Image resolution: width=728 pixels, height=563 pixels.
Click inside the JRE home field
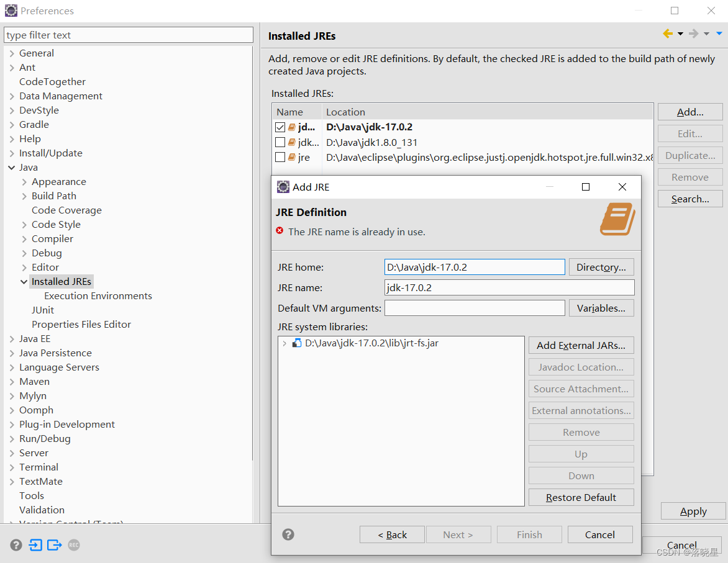(475, 268)
